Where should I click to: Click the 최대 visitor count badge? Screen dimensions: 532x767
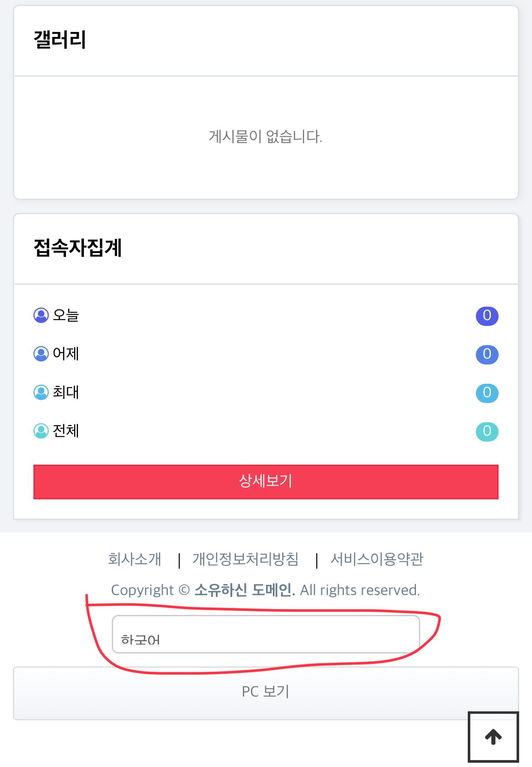[487, 393]
